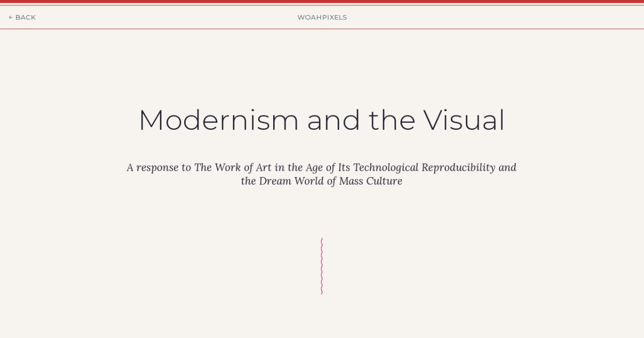Select the title Modernism and the Visual

tap(321, 120)
